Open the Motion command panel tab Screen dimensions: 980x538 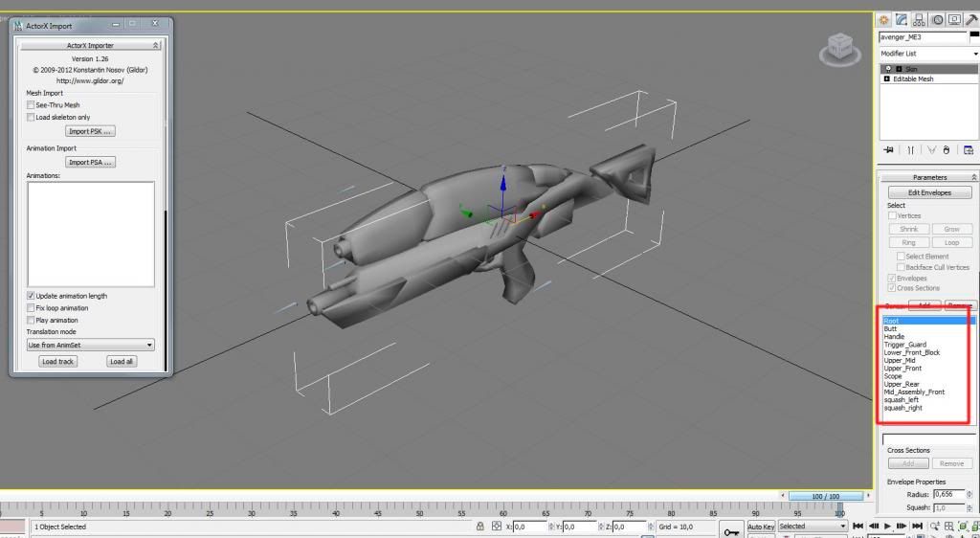click(x=937, y=20)
